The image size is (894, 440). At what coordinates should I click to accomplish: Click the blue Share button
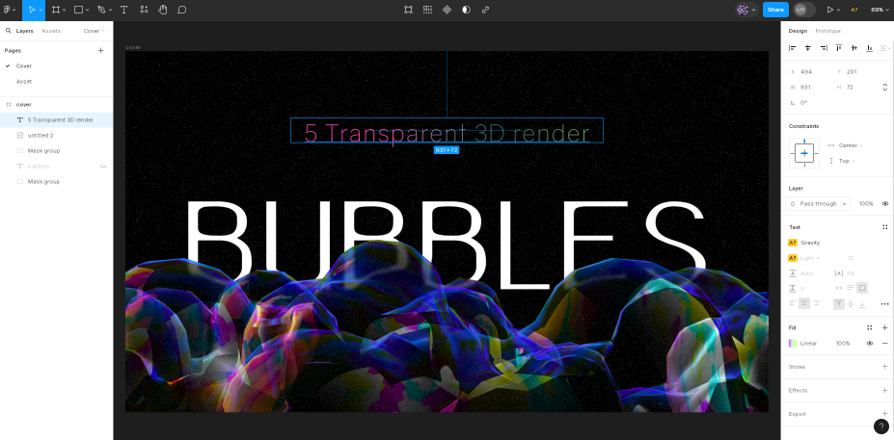775,9
